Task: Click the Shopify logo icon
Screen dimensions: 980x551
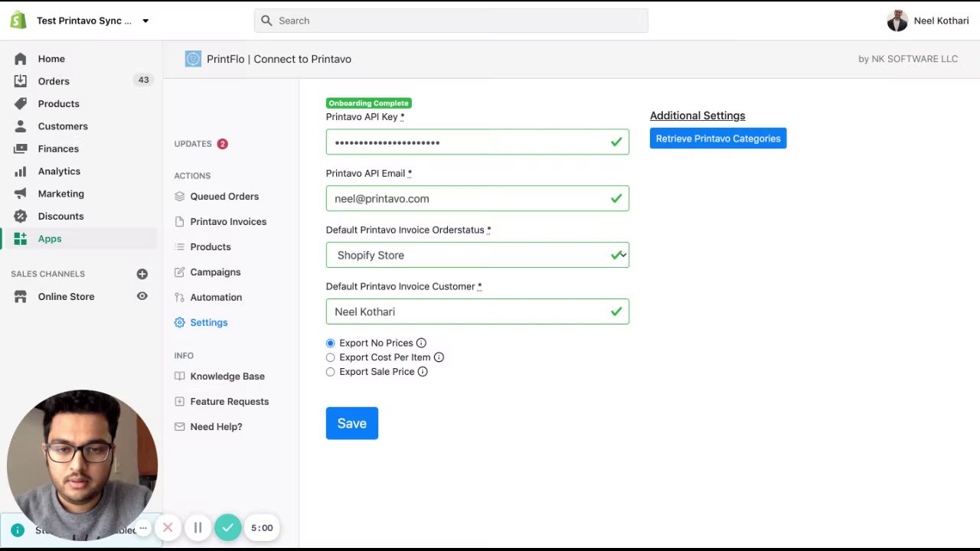Action: click(18, 21)
